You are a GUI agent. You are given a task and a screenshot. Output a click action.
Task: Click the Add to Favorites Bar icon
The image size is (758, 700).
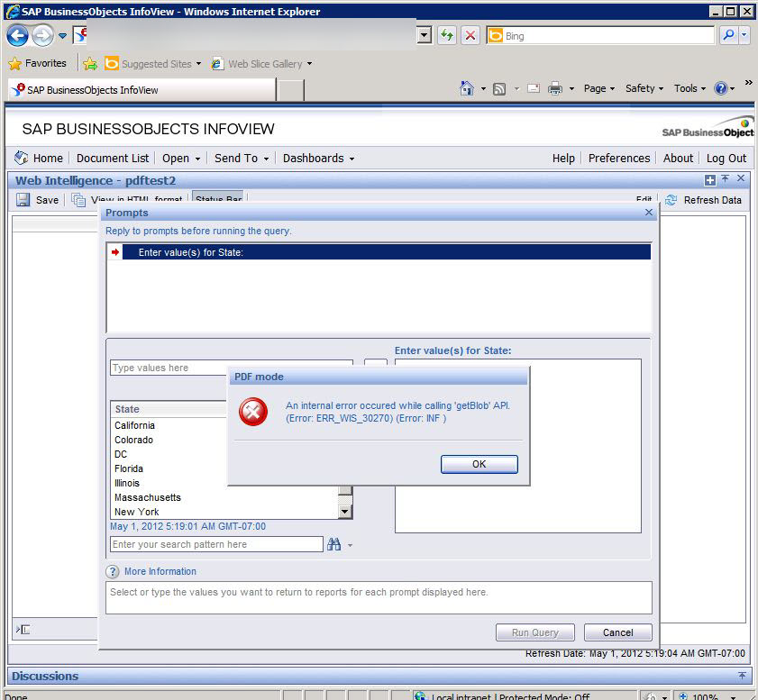[x=90, y=63]
